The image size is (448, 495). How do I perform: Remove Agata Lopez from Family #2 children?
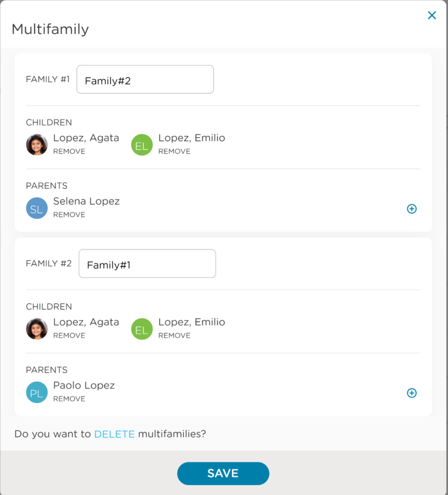point(69,336)
